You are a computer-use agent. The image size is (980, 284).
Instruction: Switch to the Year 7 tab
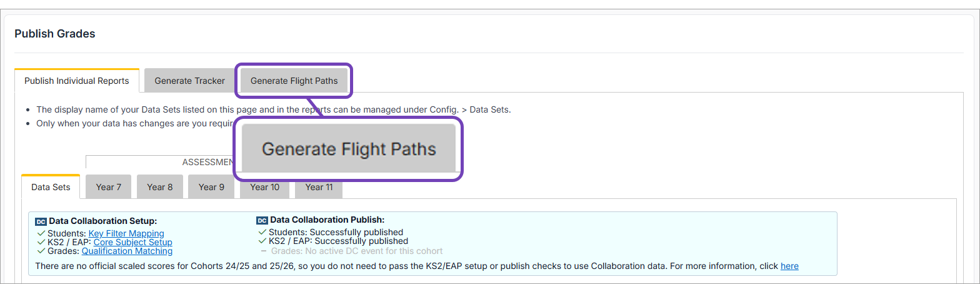[x=108, y=187]
